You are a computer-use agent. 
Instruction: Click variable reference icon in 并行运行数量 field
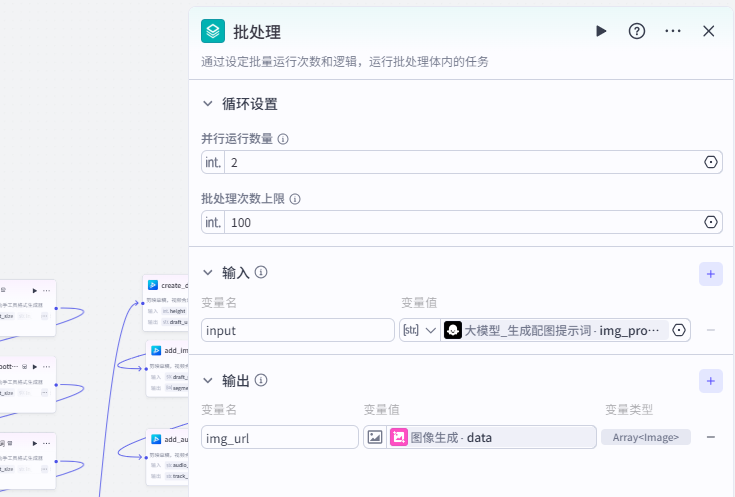(711, 162)
